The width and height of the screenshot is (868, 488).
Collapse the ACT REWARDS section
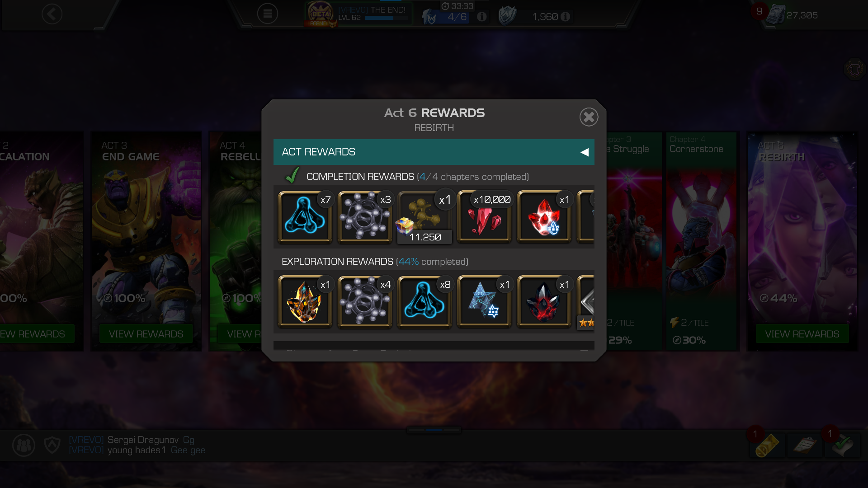coord(434,152)
